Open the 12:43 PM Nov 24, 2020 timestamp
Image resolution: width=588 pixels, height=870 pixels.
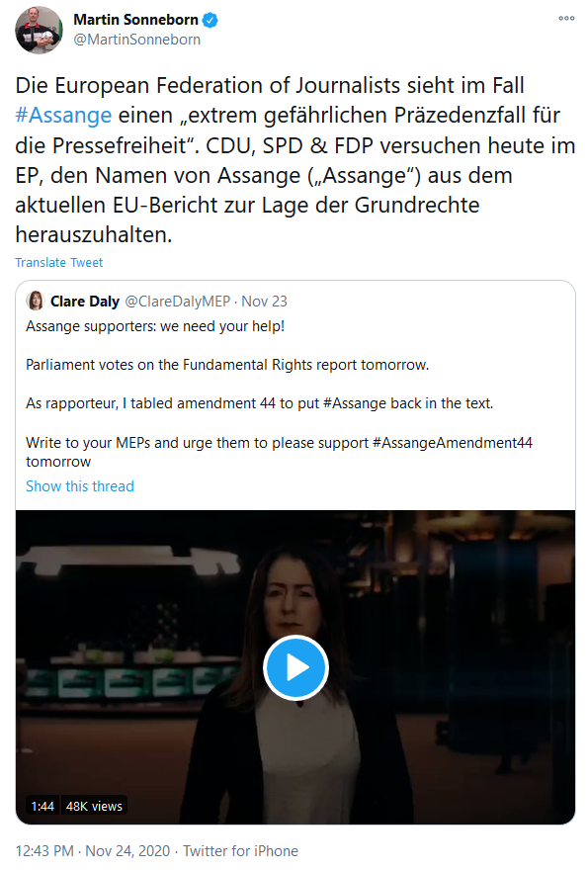[x=93, y=850]
